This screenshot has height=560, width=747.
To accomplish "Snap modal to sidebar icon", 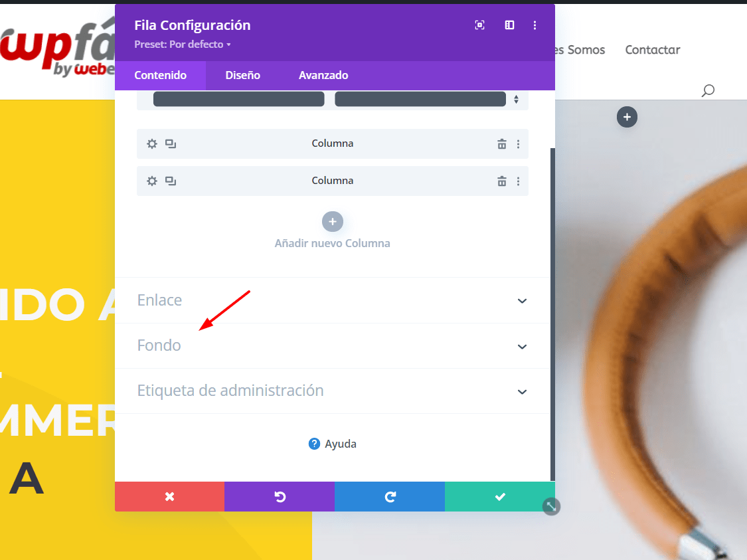I will tap(509, 25).
